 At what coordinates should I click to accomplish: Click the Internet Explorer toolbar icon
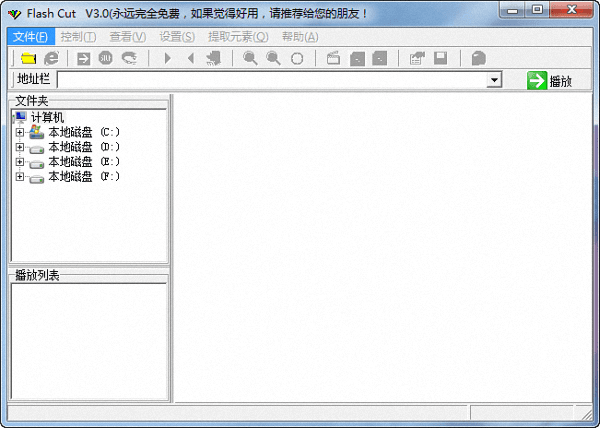point(50,59)
